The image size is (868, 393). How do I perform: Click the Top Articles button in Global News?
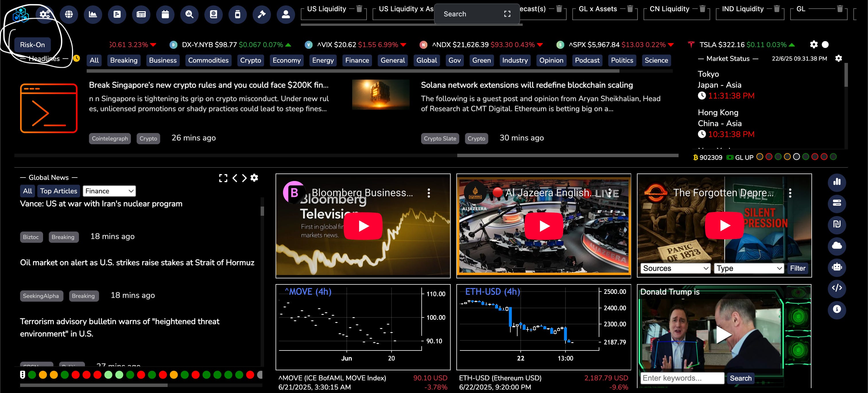(59, 191)
